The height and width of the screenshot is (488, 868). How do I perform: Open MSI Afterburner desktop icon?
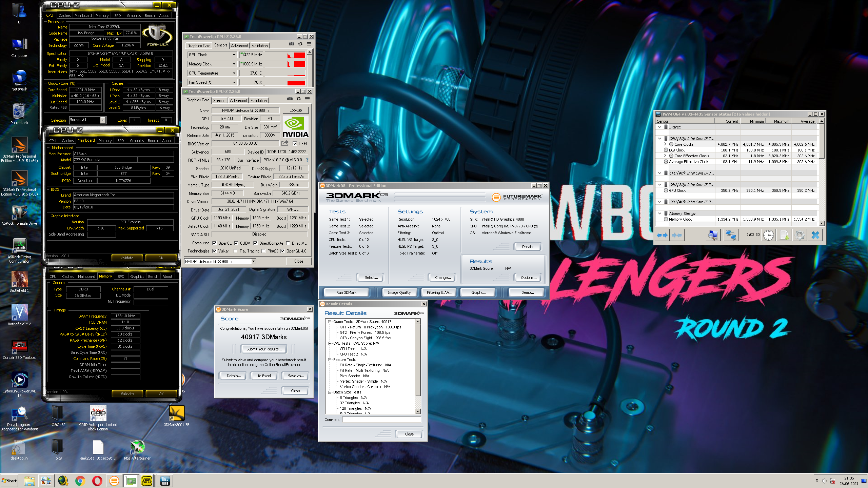click(x=137, y=450)
